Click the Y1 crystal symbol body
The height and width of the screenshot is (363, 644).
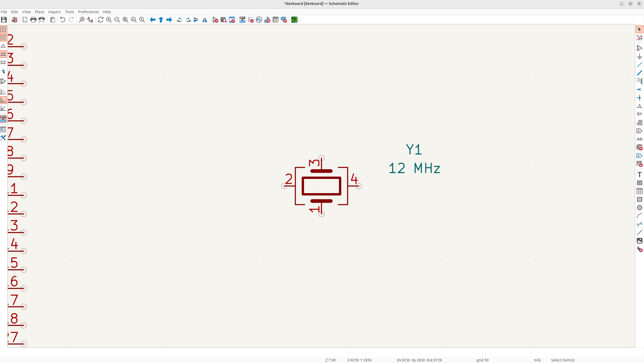coord(321,186)
